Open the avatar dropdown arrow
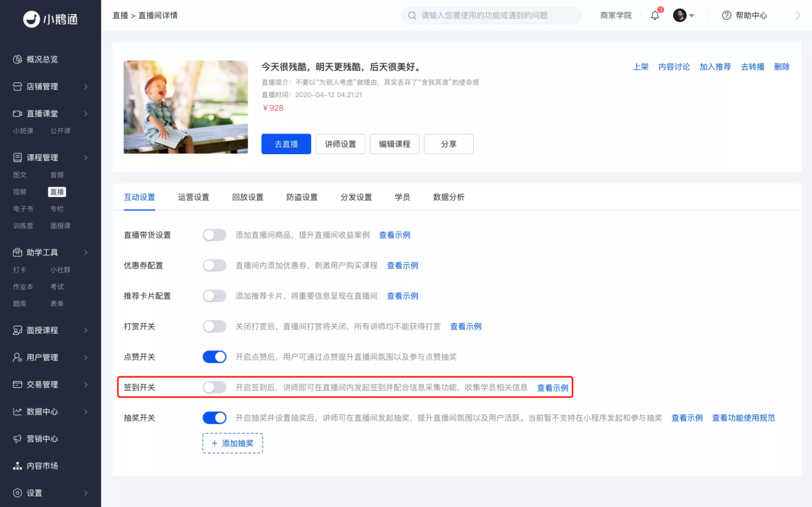 pyautogui.click(x=692, y=16)
